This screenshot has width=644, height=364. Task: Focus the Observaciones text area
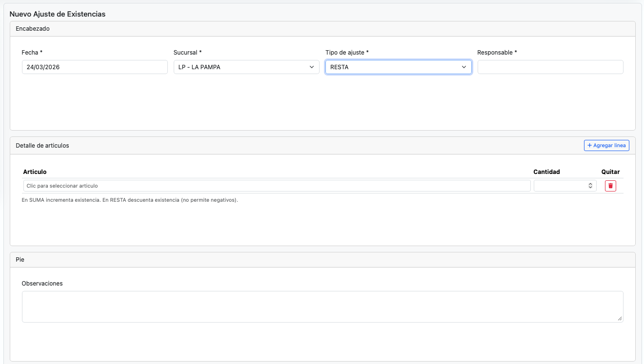tap(322, 307)
